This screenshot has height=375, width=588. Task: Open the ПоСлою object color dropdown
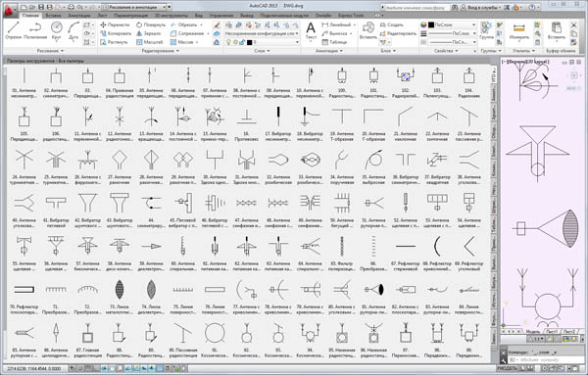451,24
